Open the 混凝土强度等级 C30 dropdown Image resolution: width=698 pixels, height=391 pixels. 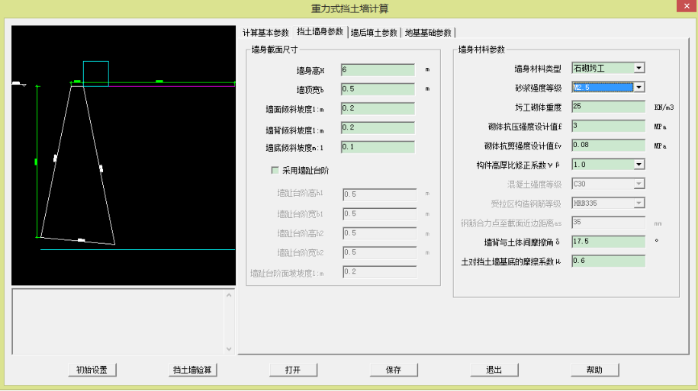pyautogui.click(x=639, y=183)
